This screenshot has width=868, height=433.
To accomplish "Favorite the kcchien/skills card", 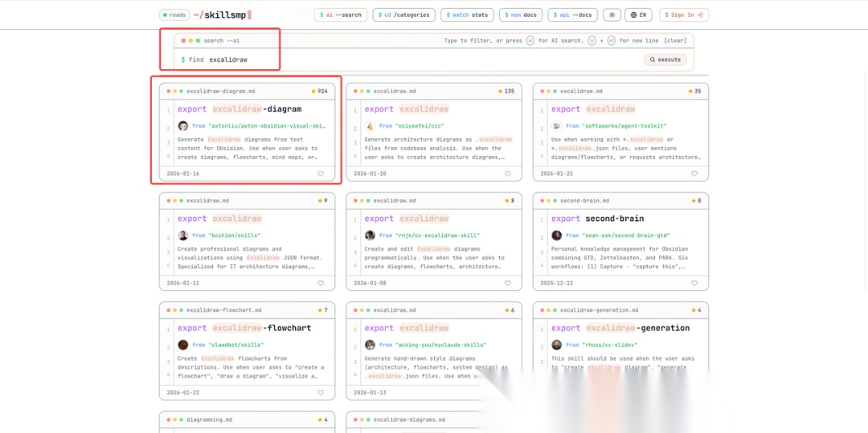I will [321, 283].
